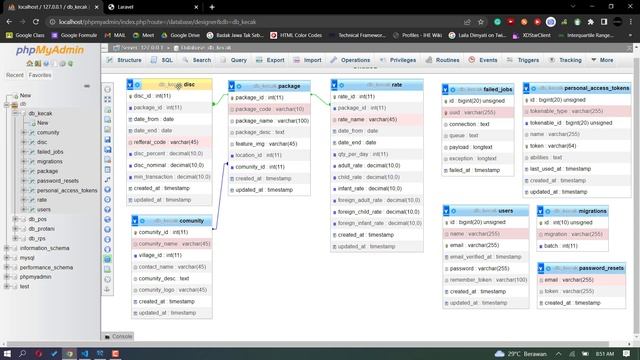Click Add tables from other databases icon

(x=107, y=109)
